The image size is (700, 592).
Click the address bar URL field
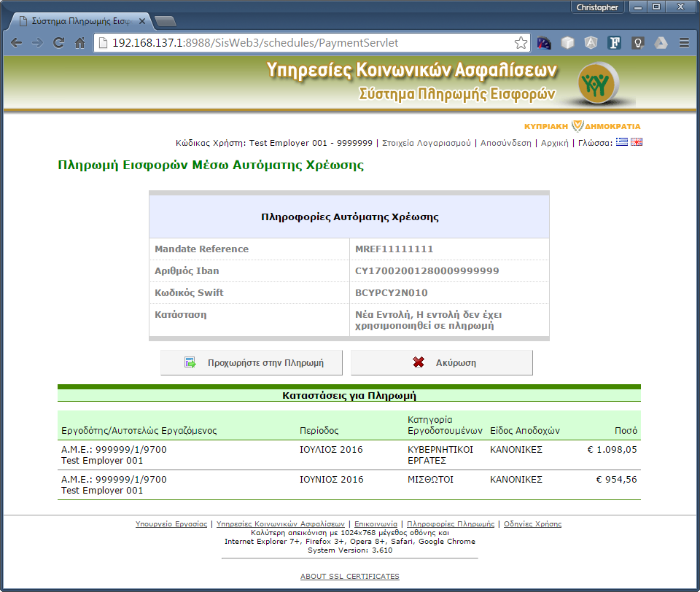coord(308,43)
